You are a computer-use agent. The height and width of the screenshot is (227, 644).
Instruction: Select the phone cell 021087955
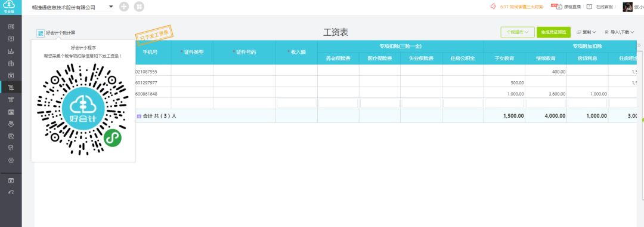click(x=153, y=72)
